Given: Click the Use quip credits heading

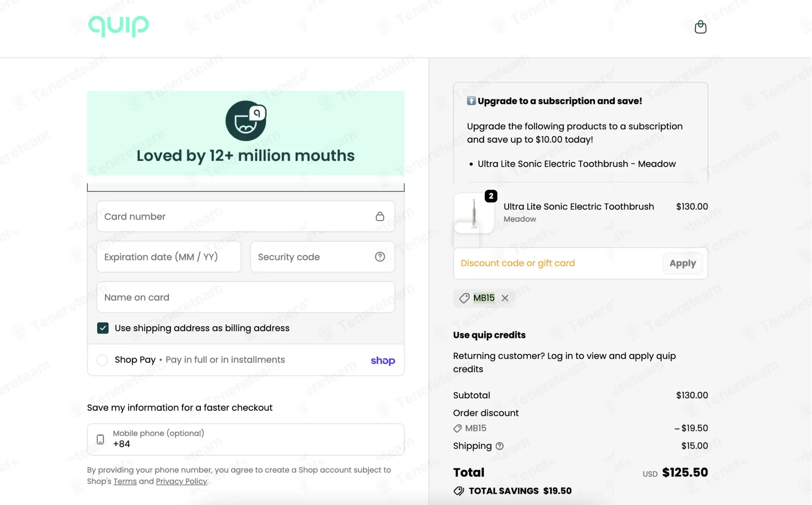Looking at the screenshot, I should tap(489, 335).
